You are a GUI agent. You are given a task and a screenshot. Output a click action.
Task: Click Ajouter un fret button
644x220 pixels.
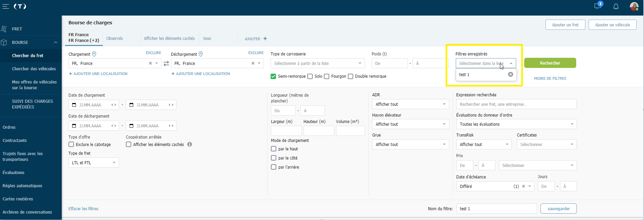565,25
